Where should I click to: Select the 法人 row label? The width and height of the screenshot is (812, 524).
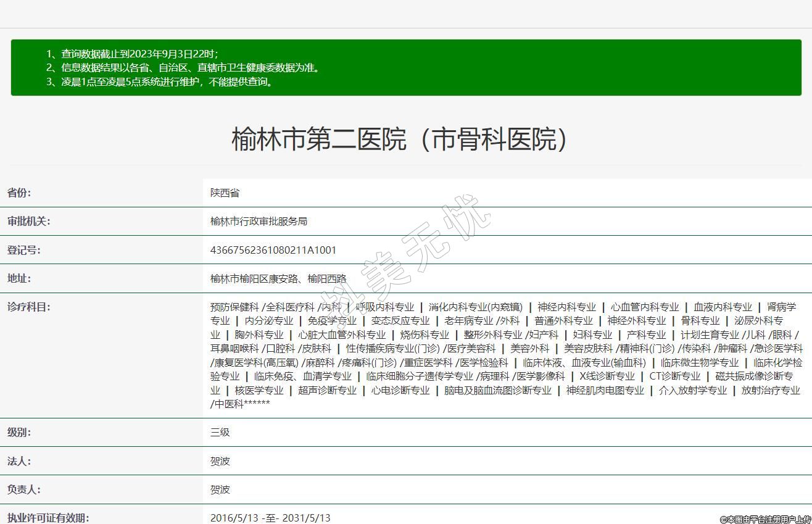coord(19,461)
